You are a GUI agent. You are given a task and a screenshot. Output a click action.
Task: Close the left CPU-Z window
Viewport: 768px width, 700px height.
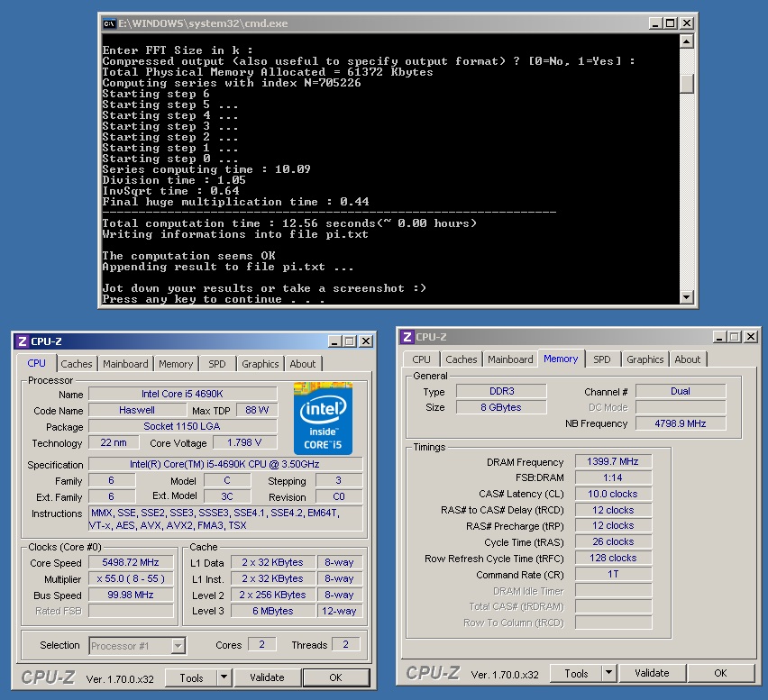[366, 341]
